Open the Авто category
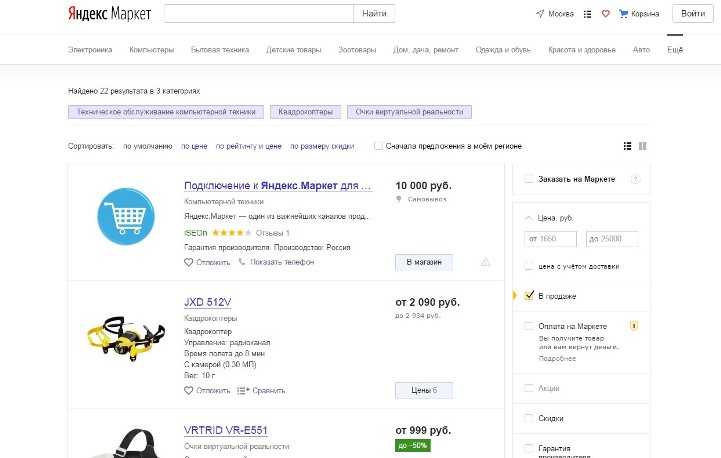 tap(641, 50)
